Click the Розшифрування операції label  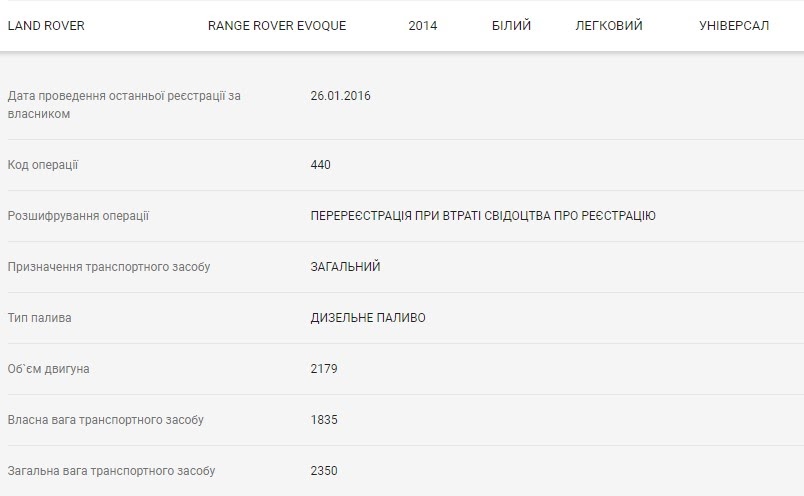click(x=78, y=216)
